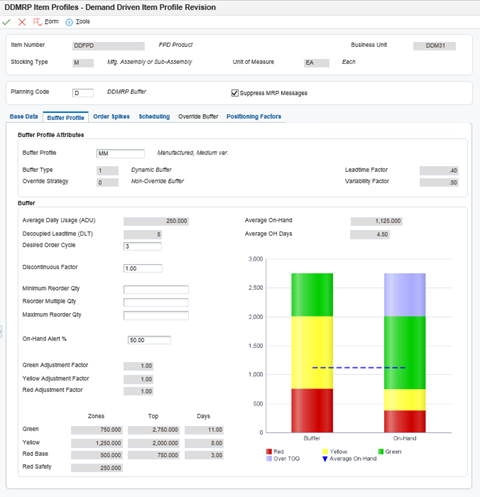
Task: Go to the Positioning Factors tab
Action: pos(254,116)
